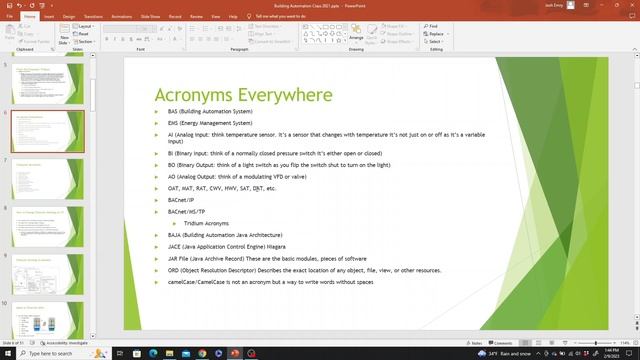The image size is (640, 360).
Task: Switch to the Insert ribbon tab
Action: coord(49,17)
